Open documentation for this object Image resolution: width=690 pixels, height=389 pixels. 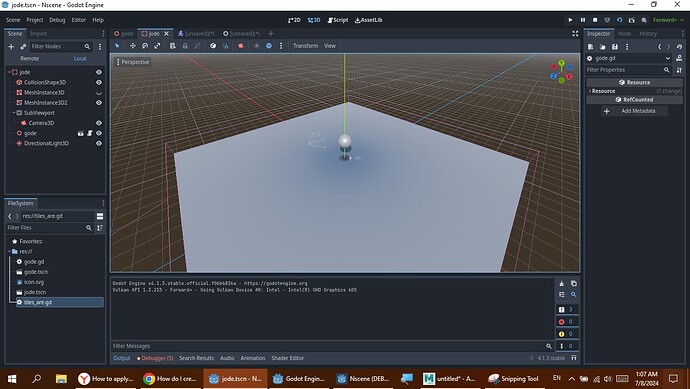[679, 58]
